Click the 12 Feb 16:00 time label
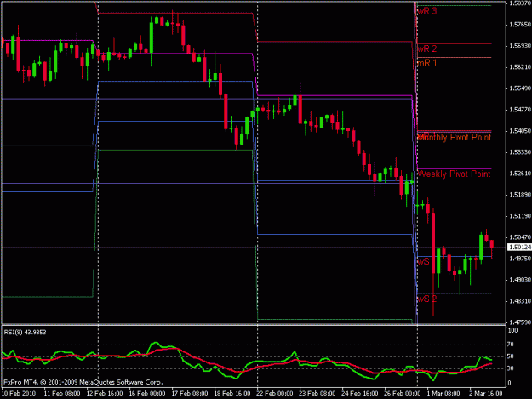The image size is (532, 399). pyautogui.click(x=105, y=394)
